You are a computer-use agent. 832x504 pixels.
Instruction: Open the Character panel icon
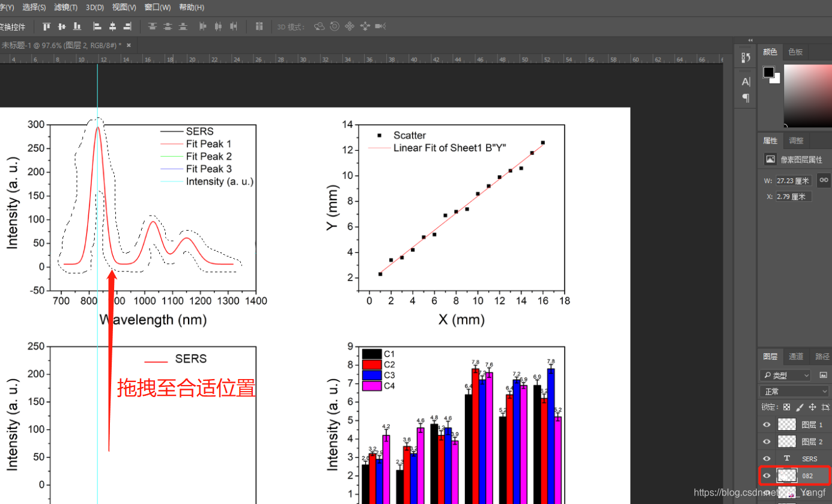pos(745,82)
